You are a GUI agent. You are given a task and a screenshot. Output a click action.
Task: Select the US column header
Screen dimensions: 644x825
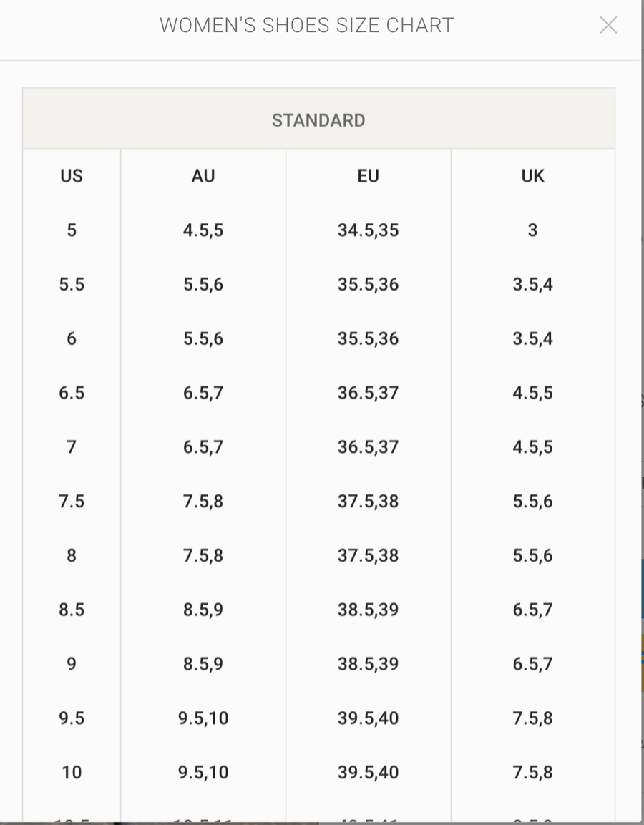tap(72, 176)
